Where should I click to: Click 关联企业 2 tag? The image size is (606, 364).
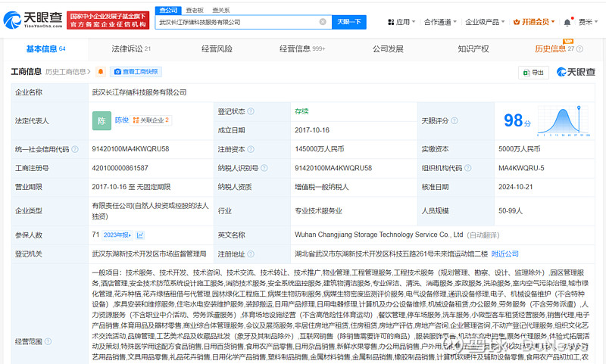click(x=151, y=120)
